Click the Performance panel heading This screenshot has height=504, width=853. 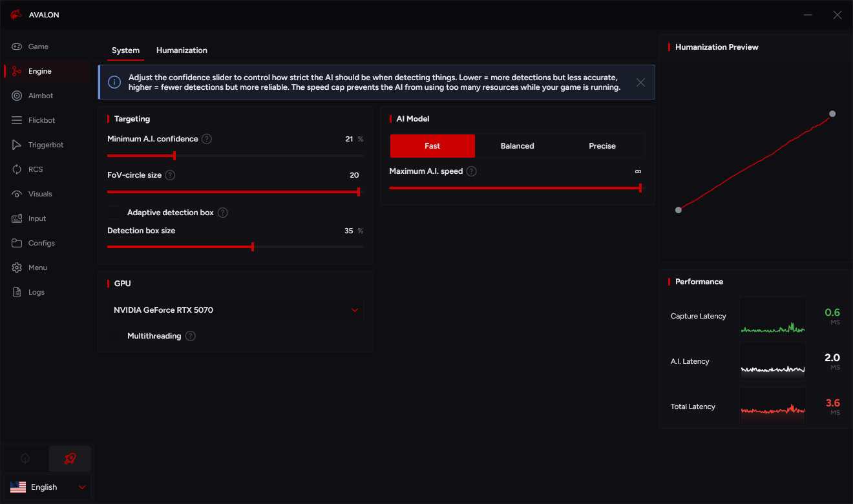point(699,282)
